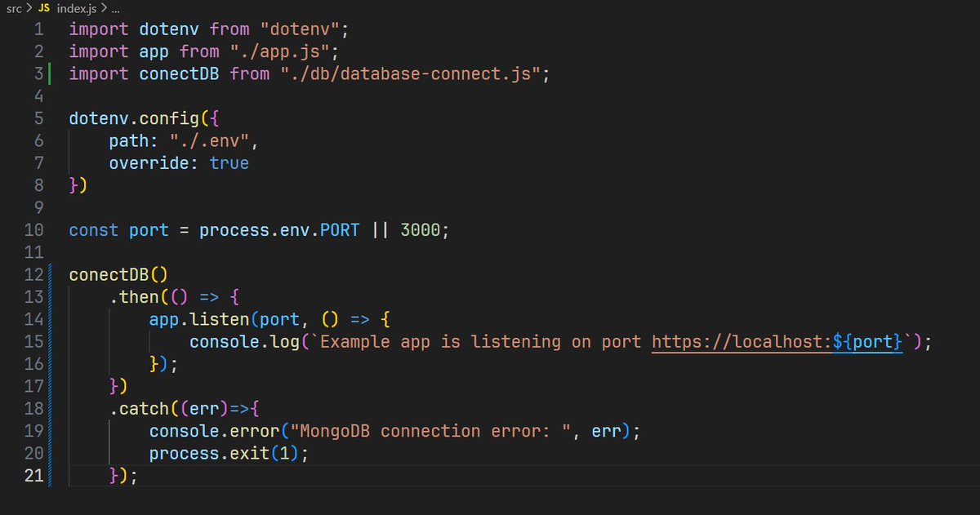
Task: Click the "./db/database-connect.js" import path
Action: 410,74
